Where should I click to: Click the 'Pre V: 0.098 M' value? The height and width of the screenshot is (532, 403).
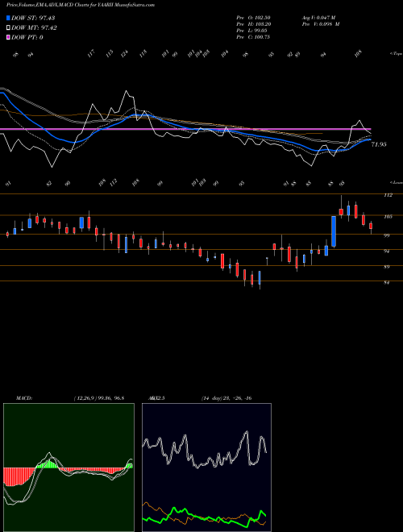(320, 24)
